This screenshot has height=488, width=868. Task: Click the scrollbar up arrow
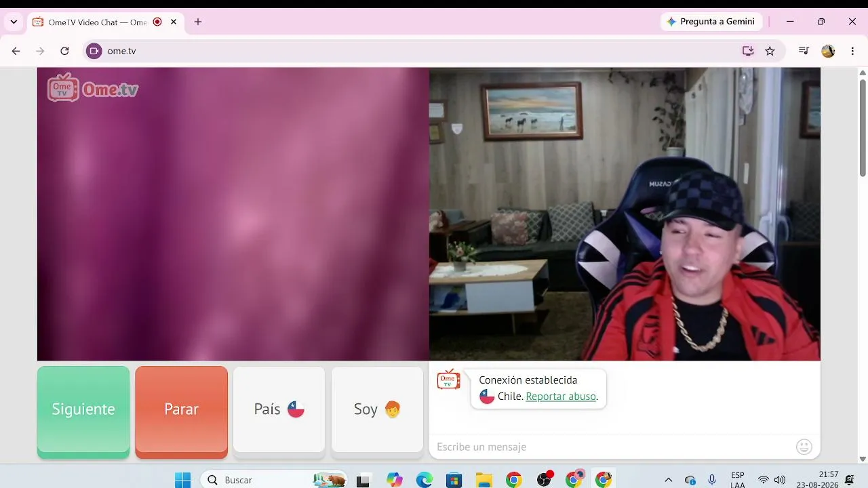point(863,72)
